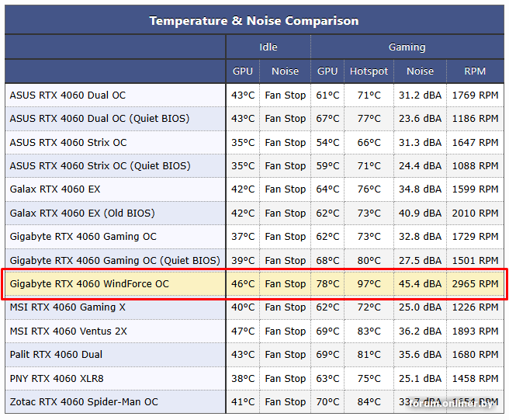Click the RPM column header

coord(475,71)
